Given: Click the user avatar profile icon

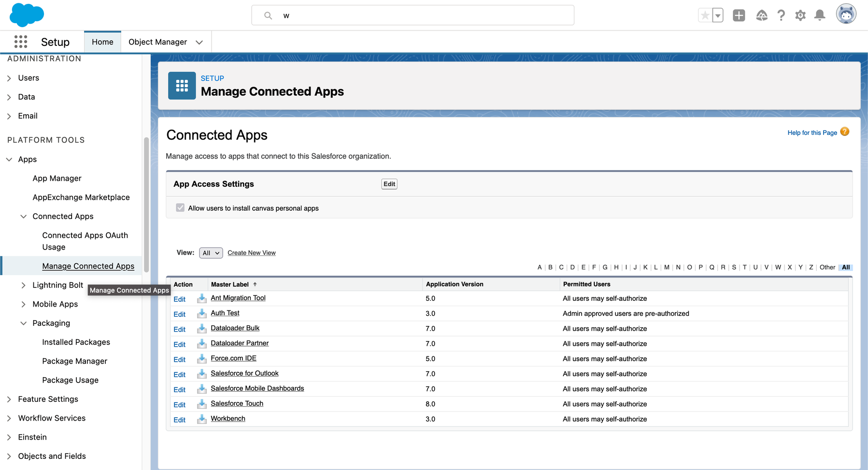Looking at the screenshot, I should (x=846, y=15).
